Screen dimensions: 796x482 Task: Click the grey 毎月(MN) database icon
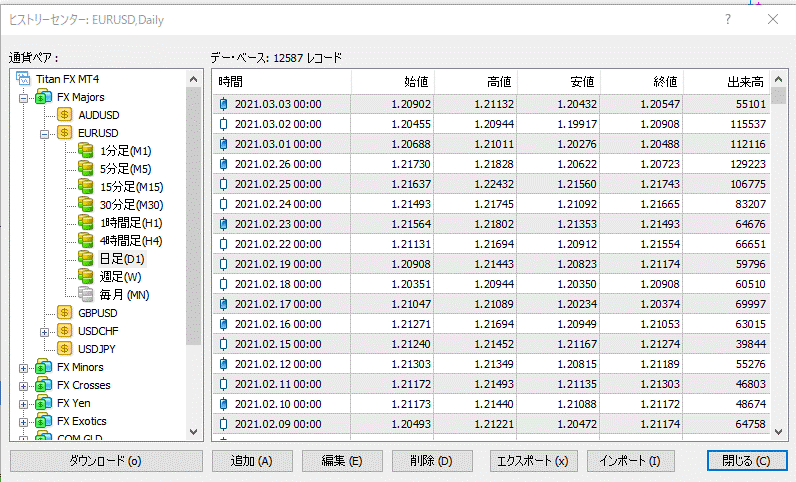tap(86, 294)
